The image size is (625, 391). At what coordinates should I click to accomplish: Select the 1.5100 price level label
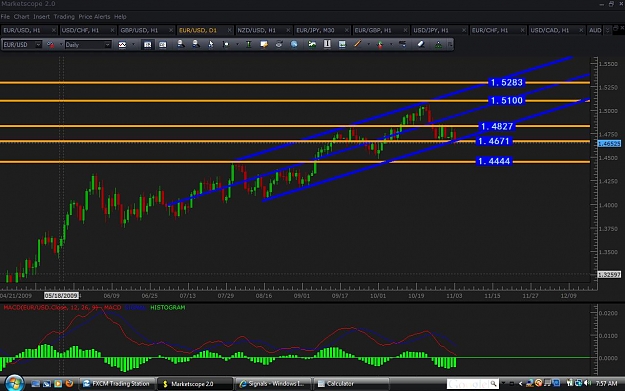(506, 100)
